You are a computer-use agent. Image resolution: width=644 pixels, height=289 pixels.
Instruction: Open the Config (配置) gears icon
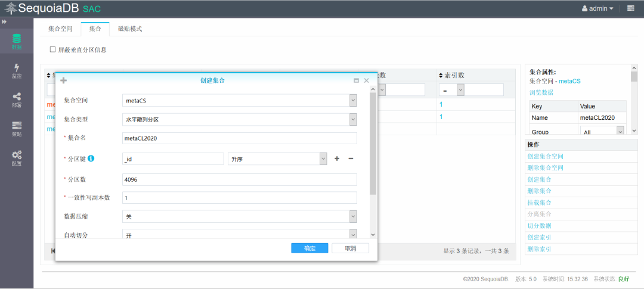[17, 158]
